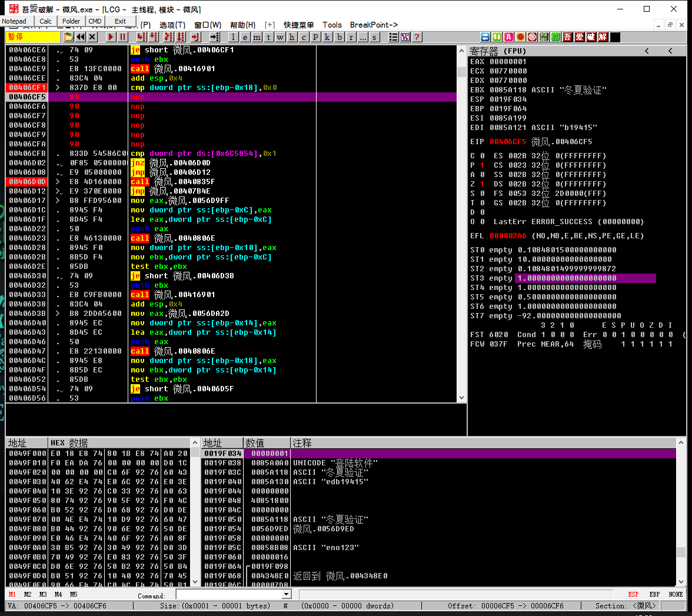The height and width of the screenshot is (616, 692).
Task: Go to address arrow icon
Action: pos(214,37)
